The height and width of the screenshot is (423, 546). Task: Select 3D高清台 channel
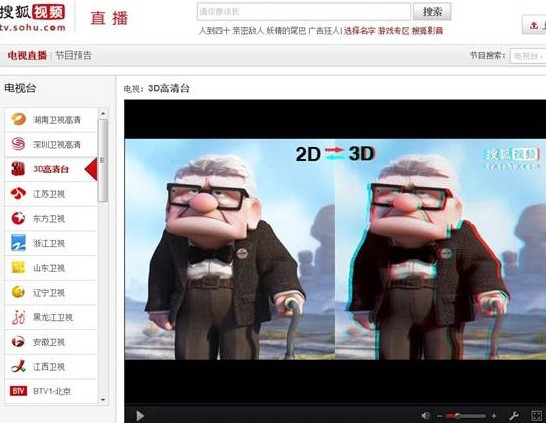click(51, 169)
